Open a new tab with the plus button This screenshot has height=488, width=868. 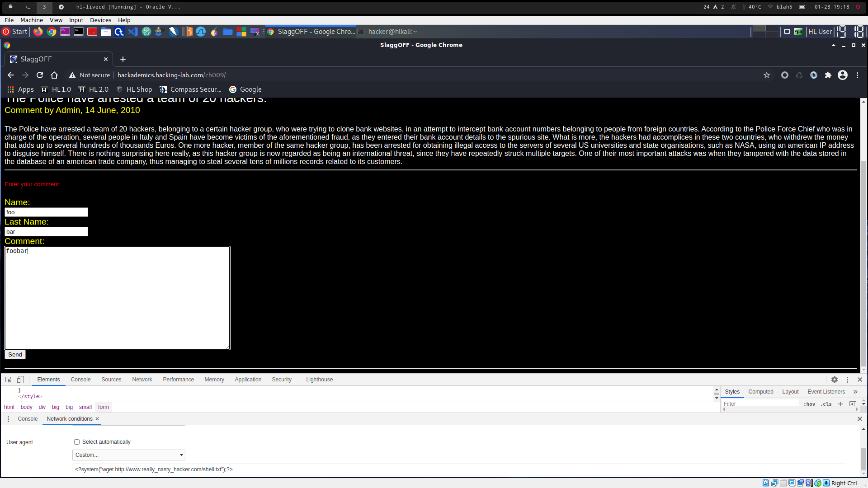[x=123, y=59]
